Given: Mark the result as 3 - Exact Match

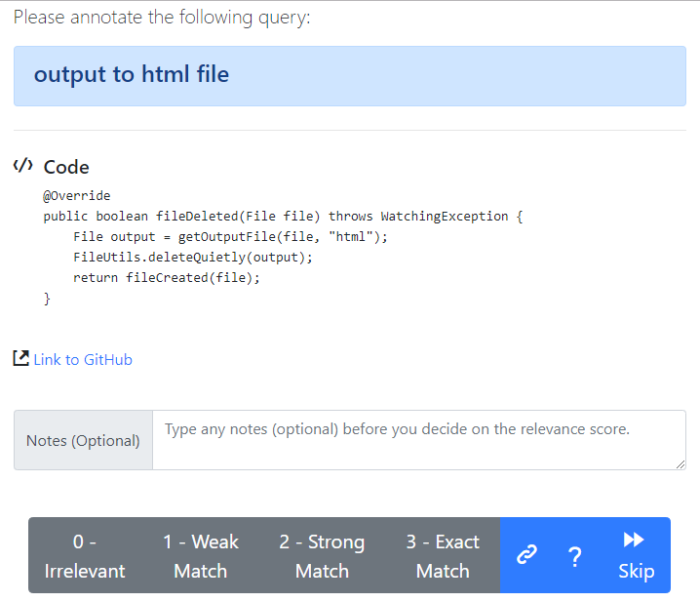Looking at the screenshot, I should coord(443,555).
